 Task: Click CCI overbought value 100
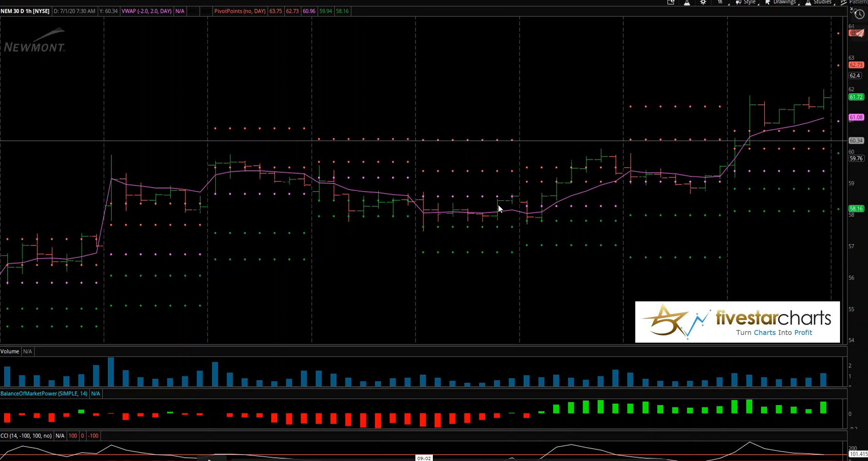73,436
